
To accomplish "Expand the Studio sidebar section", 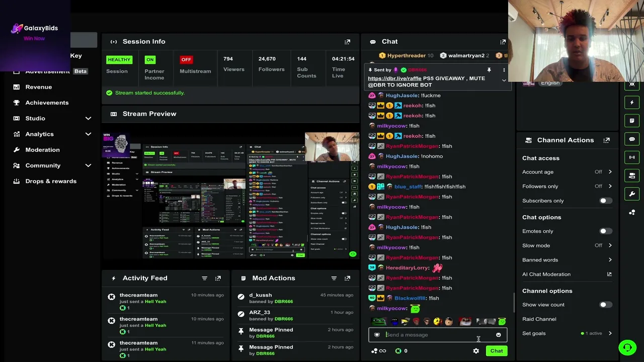I will 88,118.
